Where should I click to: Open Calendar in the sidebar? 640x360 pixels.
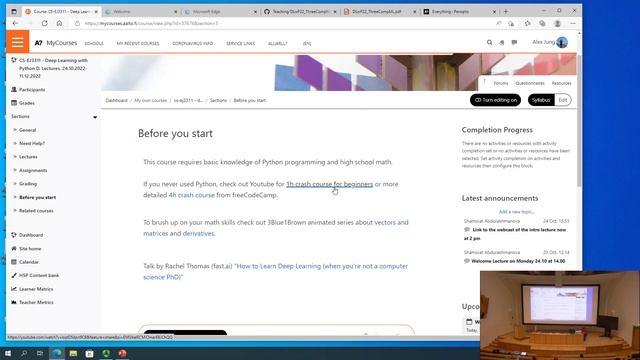click(29, 262)
